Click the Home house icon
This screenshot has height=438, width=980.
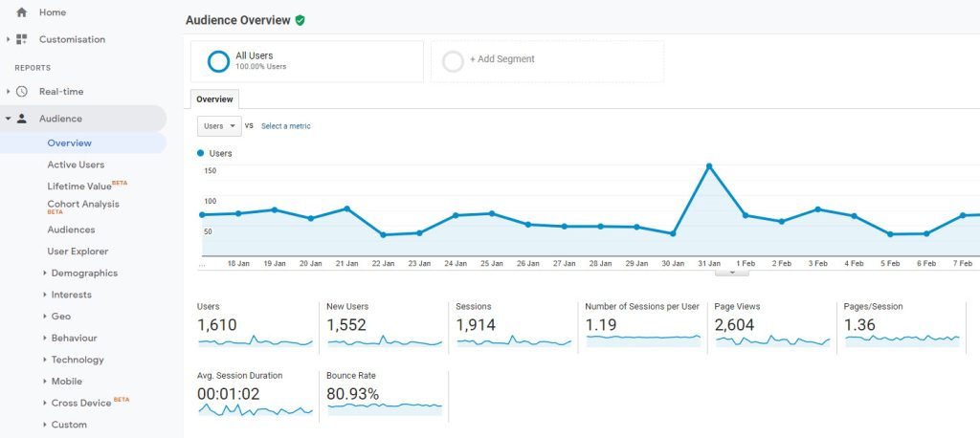22,12
